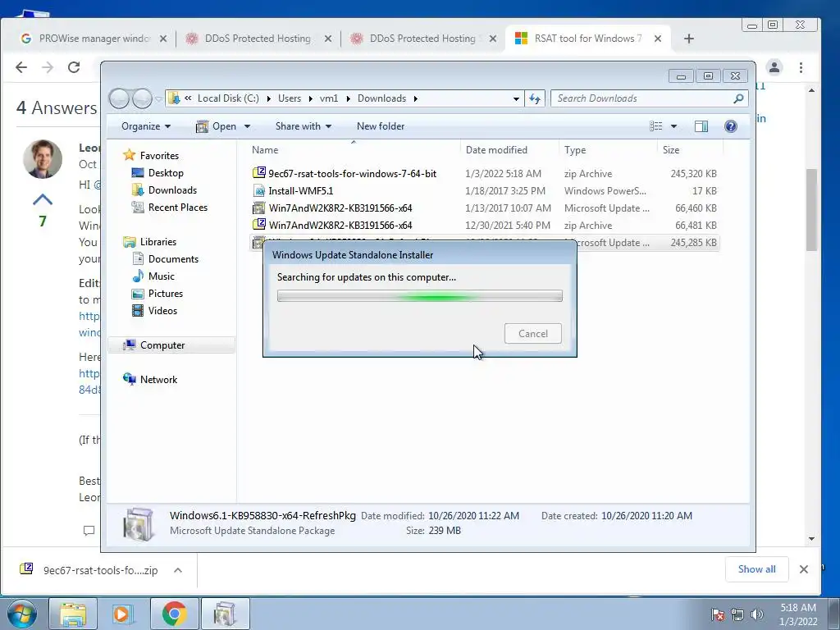Expand options for downloaded 9ec67-rsat zip
Screen dimensions: 840x630
178,570
